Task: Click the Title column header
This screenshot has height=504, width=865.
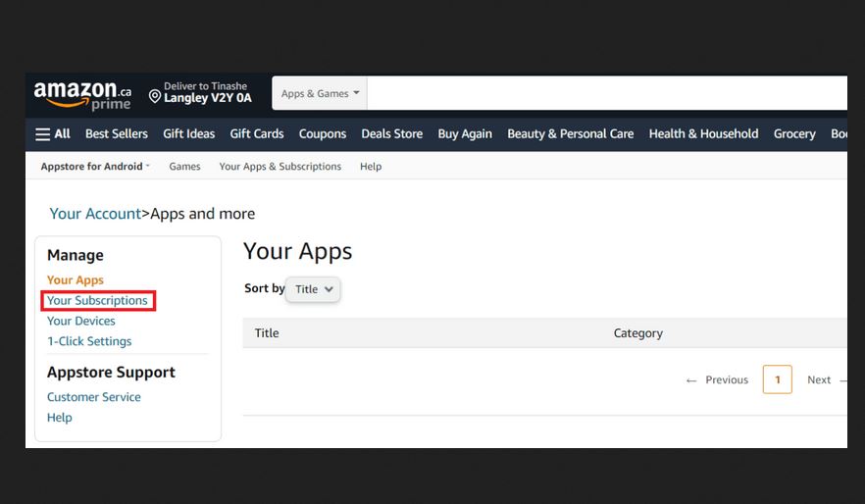Action: (267, 333)
